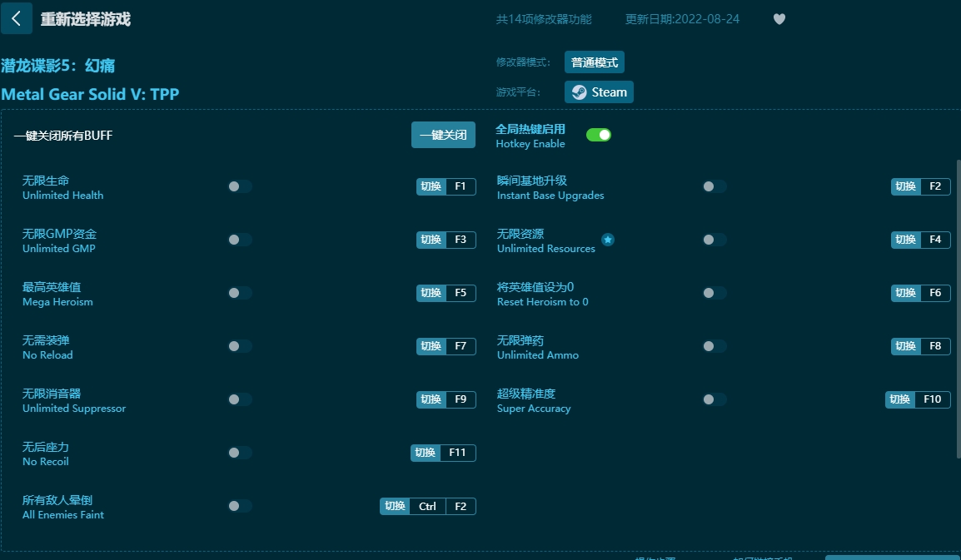Click the 切换 button for Instant Base Upgrades

pyautogui.click(x=905, y=186)
